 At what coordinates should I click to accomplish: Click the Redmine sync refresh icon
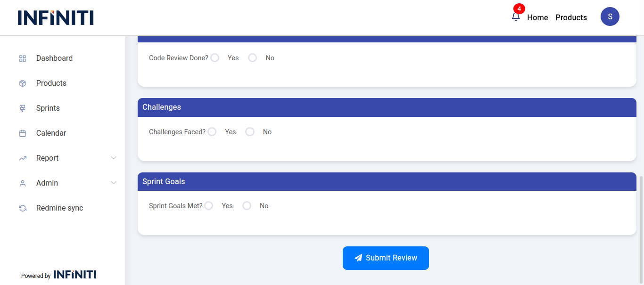22,208
